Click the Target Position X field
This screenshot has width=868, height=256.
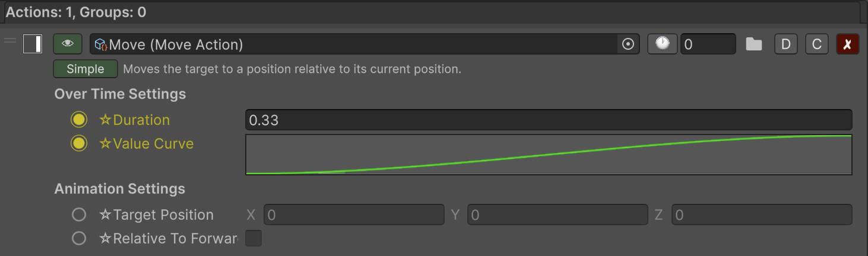[354, 215]
